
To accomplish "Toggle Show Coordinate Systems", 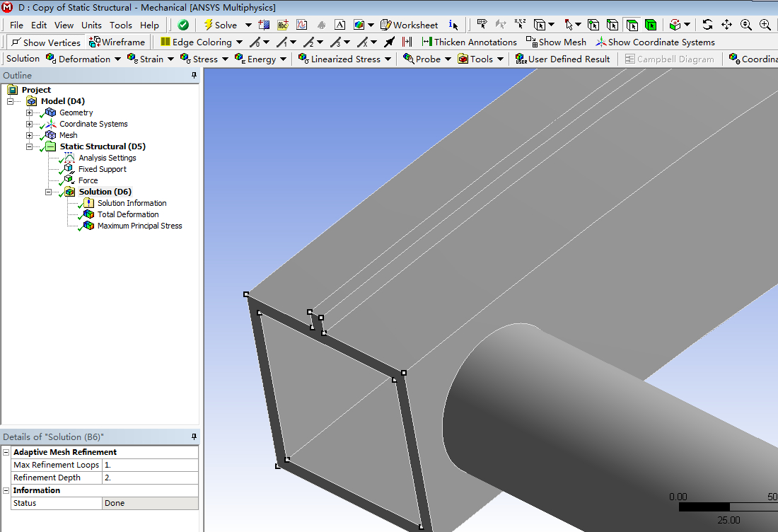I will [656, 42].
